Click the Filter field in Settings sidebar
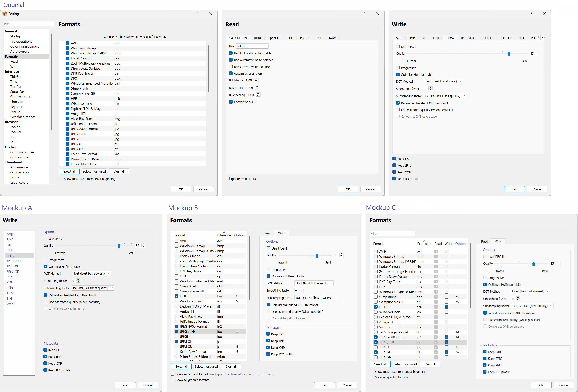 pos(29,24)
